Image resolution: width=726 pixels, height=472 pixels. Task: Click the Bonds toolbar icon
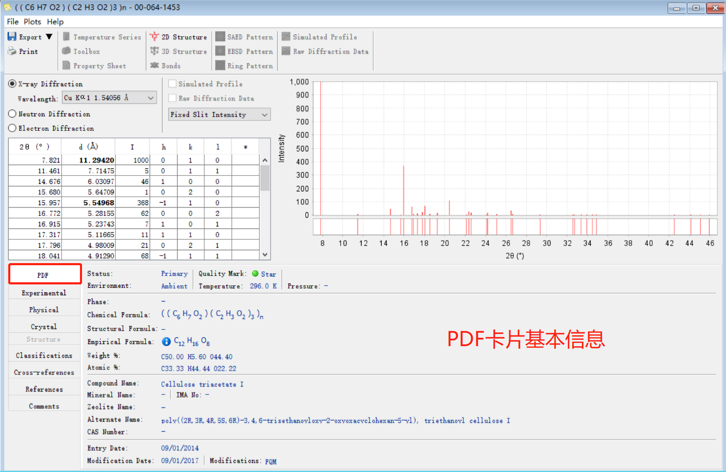[x=154, y=66]
